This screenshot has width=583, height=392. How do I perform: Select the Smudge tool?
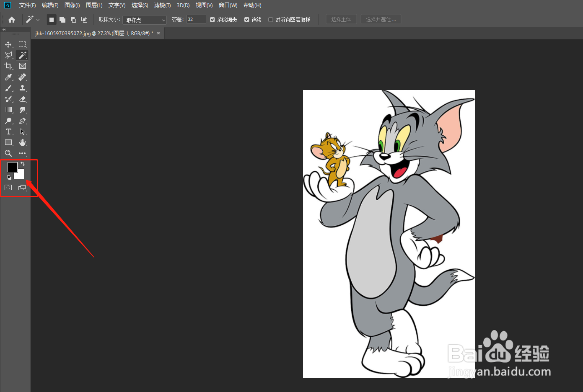coord(23,110)
